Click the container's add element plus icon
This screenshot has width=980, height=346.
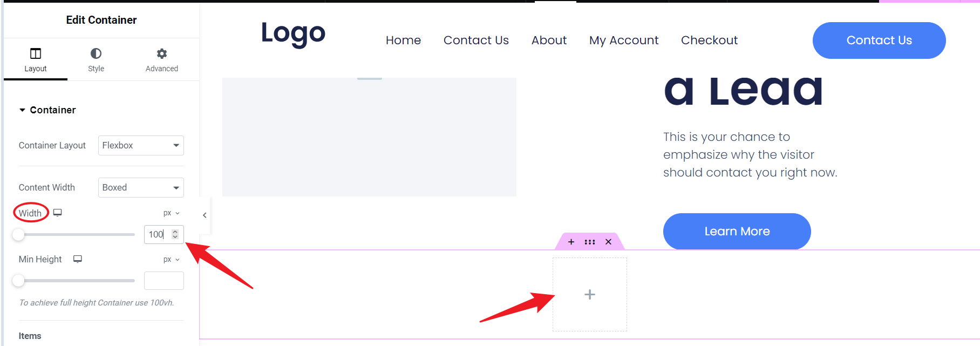click(x=571, y=242)
